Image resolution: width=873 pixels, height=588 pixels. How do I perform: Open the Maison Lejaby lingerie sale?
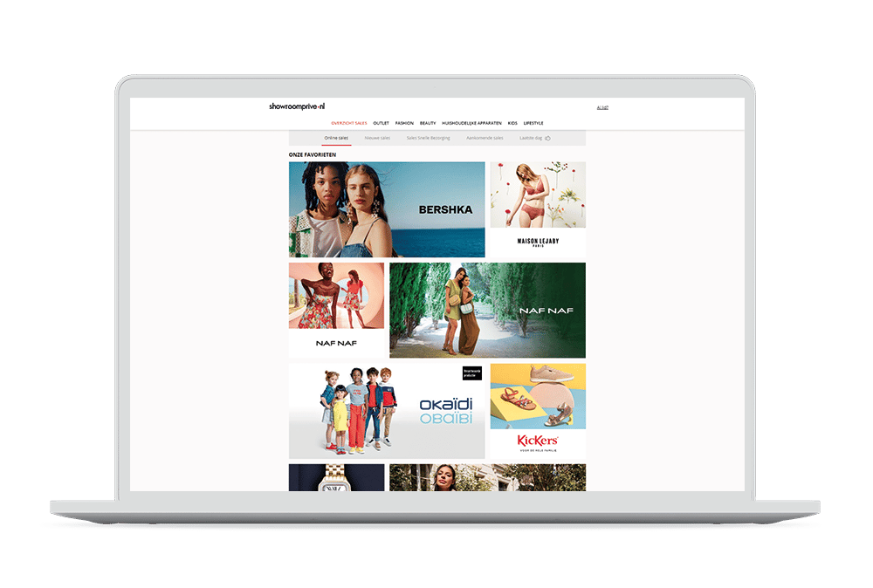click(x=538, y=208)
